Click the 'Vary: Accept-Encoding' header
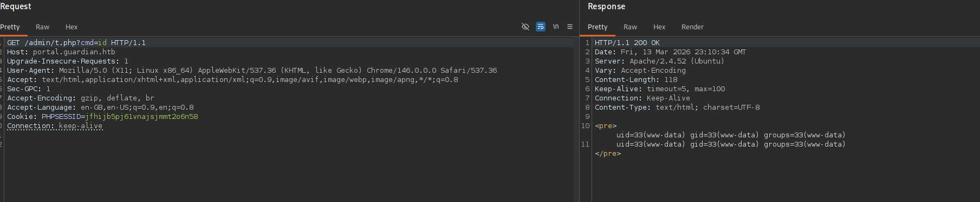980x202 pixels. (x=640, y=71)
